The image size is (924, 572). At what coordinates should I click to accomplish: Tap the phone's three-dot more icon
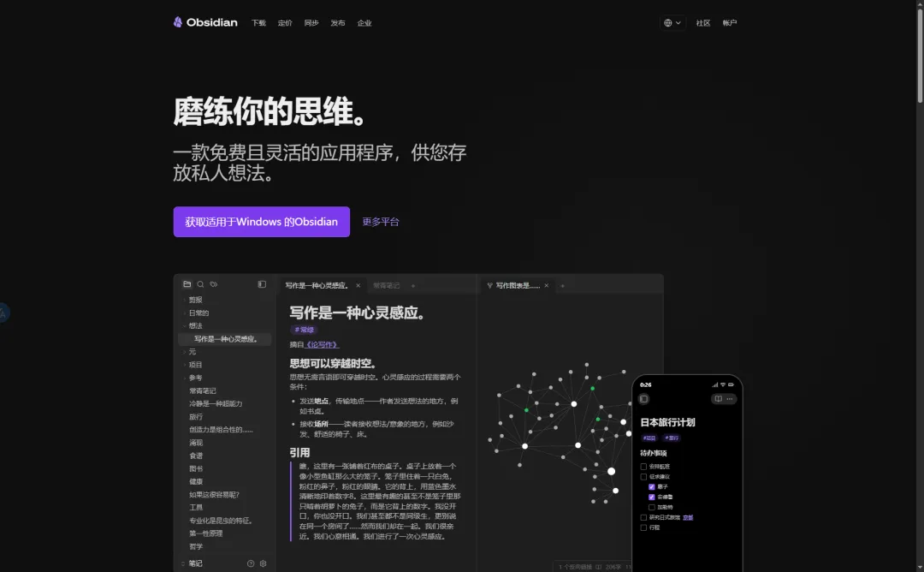click(x=730, y=399)
